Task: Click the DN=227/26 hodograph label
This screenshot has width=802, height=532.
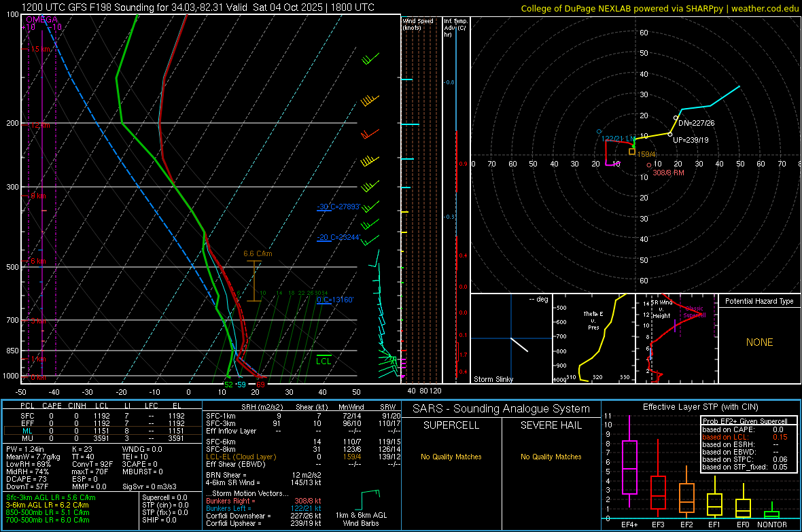Action: pos(697,123)
